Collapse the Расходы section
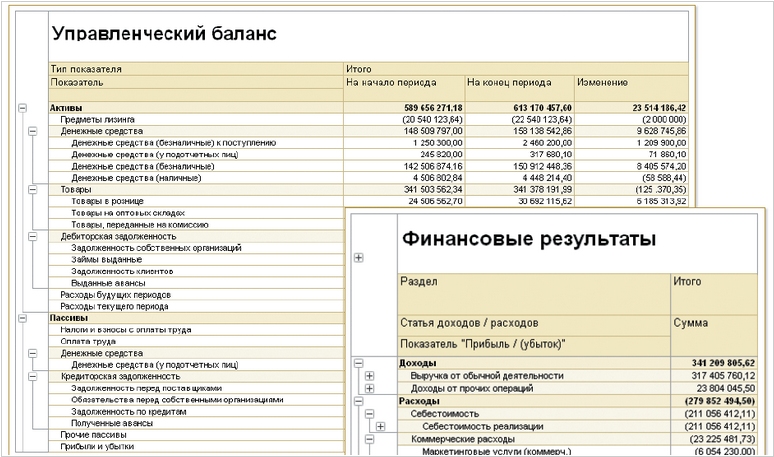 pos(358,401)
